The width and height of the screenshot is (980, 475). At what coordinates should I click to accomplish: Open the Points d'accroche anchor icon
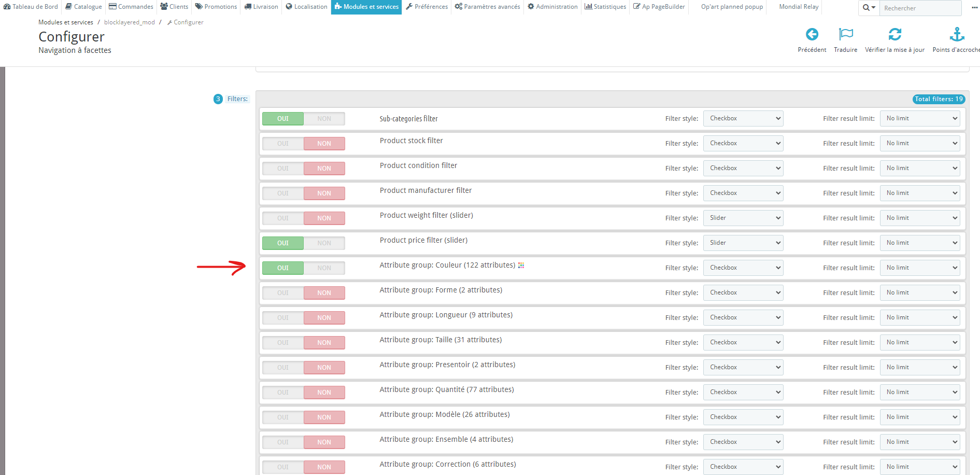pyautogui.click(x=957, y=34)
